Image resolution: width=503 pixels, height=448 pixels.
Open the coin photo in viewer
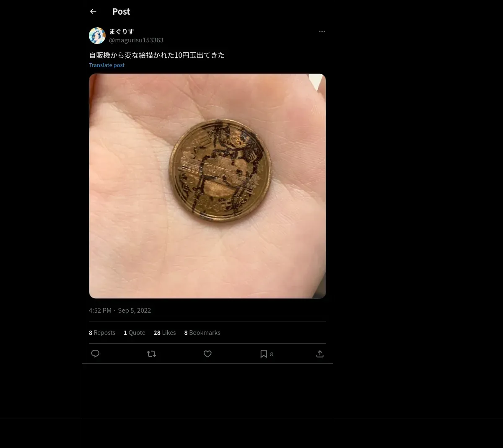(x=207, y=186)
